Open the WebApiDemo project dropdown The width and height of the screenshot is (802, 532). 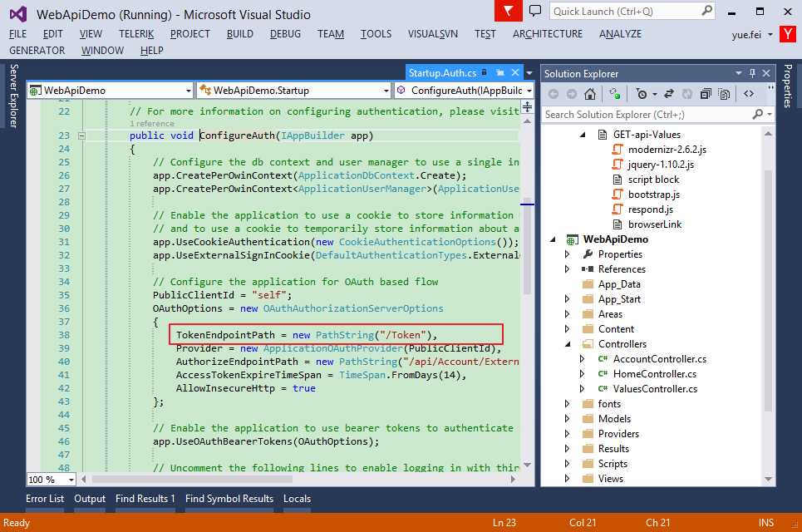188,91
